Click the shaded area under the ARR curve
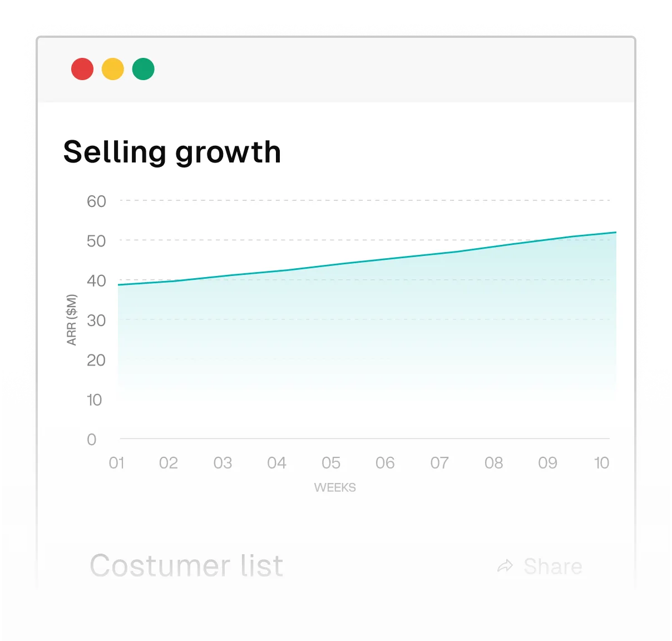 pyautogui.click(x=362, y=334)
